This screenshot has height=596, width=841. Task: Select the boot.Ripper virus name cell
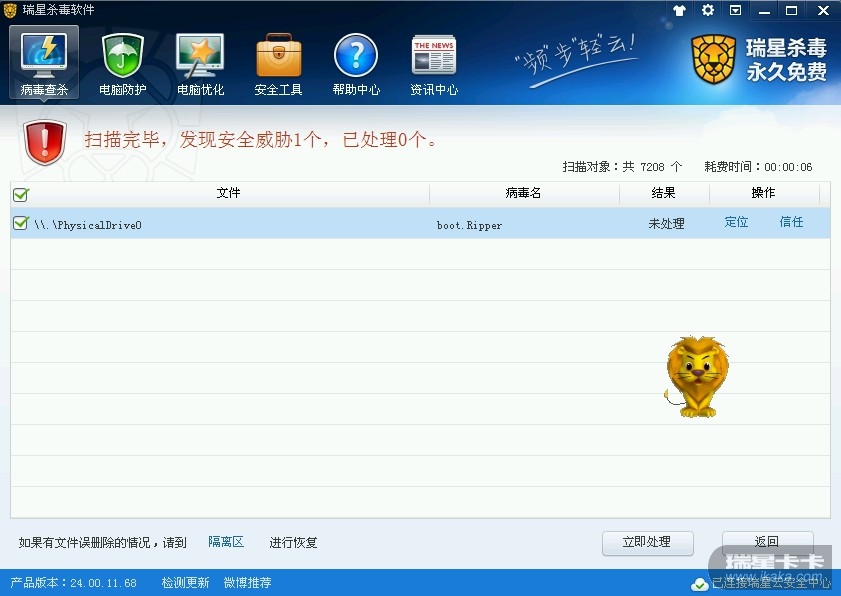click(x=469, y=225)
